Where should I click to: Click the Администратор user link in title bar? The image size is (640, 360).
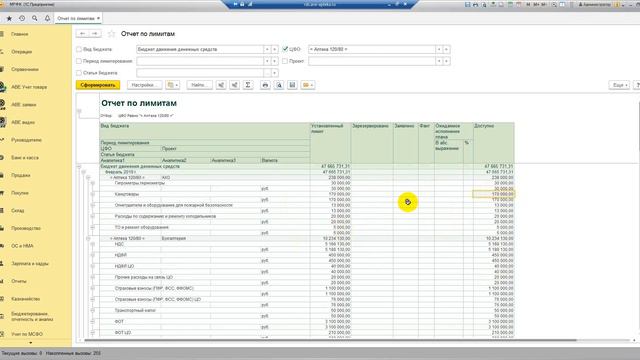point(596,4)
